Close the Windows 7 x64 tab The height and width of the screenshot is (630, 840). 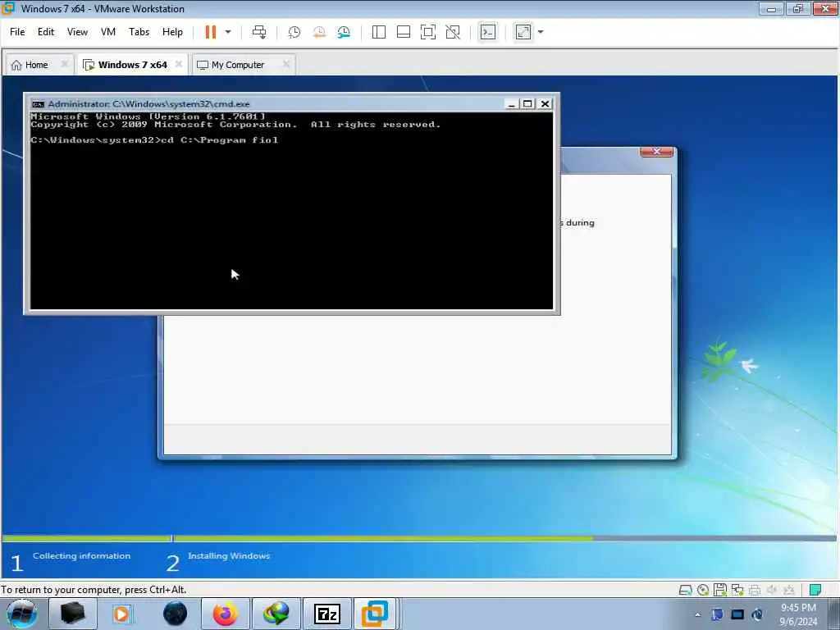(x=178, y=64)
